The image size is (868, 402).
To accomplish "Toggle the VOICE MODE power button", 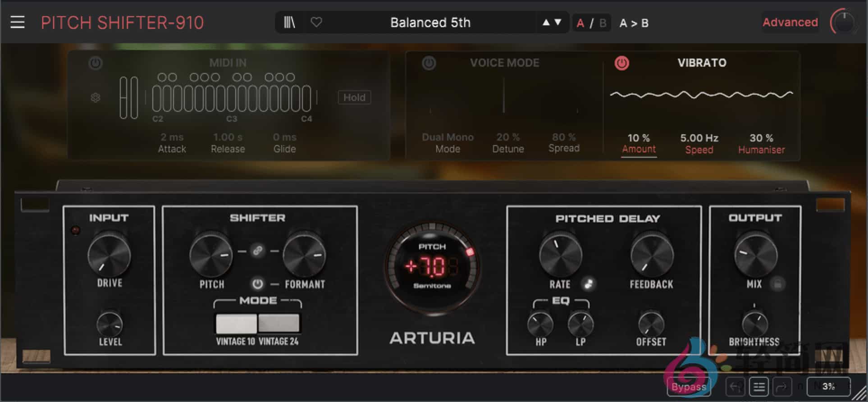I will pyautogui.click(x=429, y=63).
